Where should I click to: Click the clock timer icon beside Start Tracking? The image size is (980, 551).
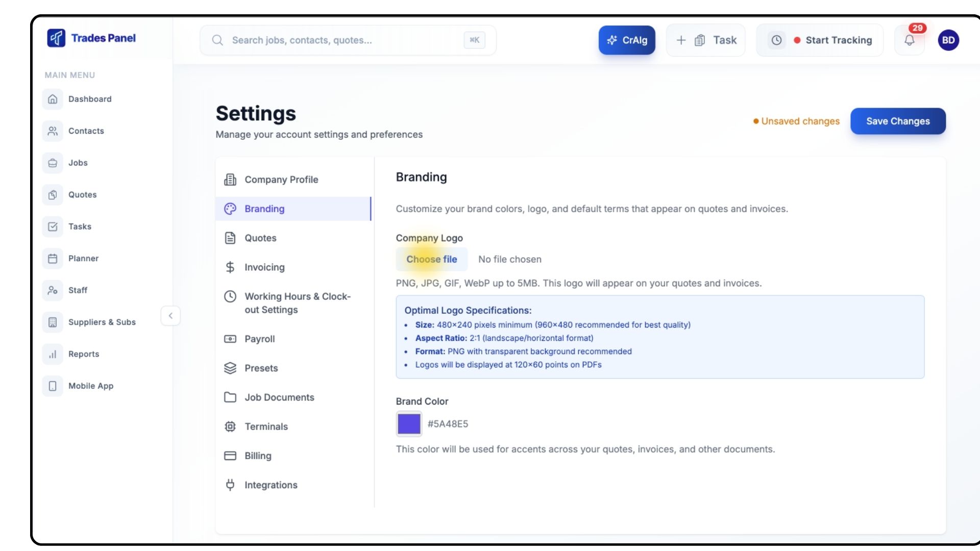click(x=776, y=40)
